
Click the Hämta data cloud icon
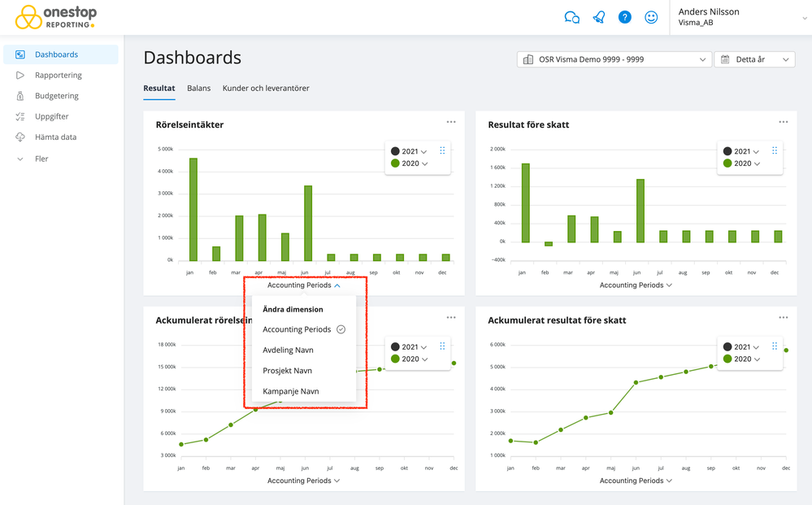pos(20,137)
